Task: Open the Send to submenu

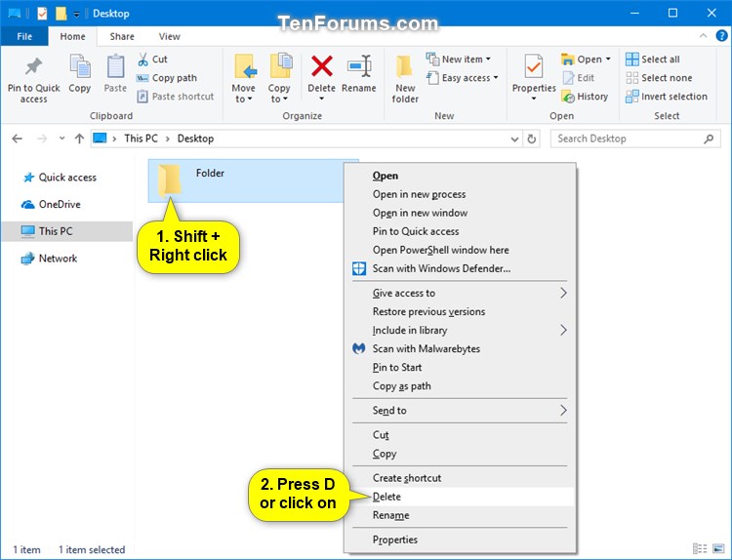Action: 460,410
